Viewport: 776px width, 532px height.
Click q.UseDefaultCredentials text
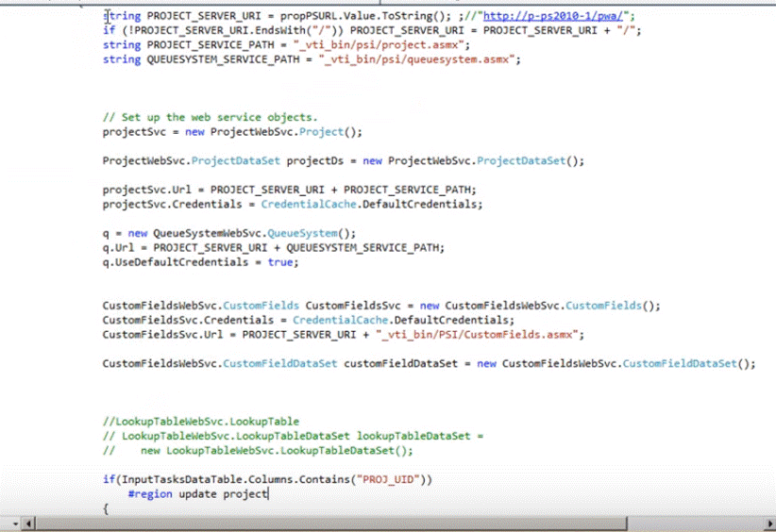(176, 262)
